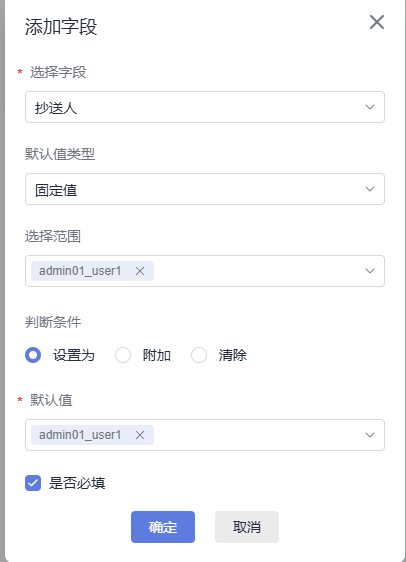Click the 清除 option label
The height and width of the screenshot is (562, 406).
(233, 356)
